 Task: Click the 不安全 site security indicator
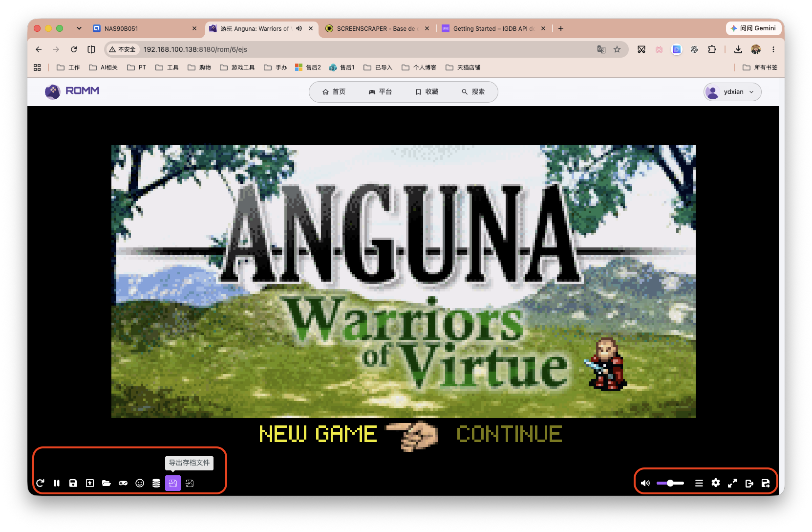click(x=123, y=49)
